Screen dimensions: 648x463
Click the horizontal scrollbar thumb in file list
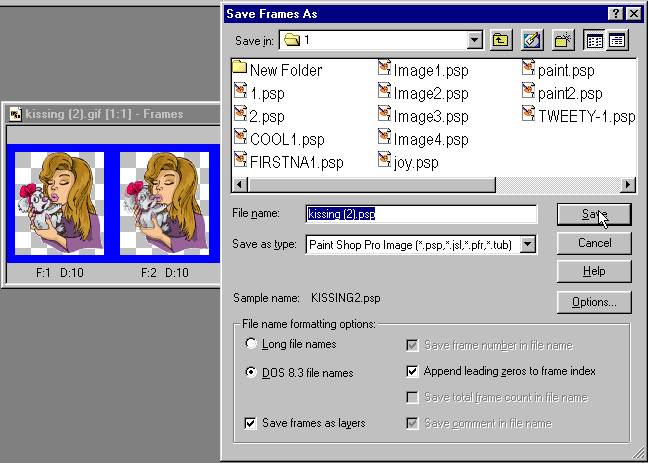[x=371, y=184]
